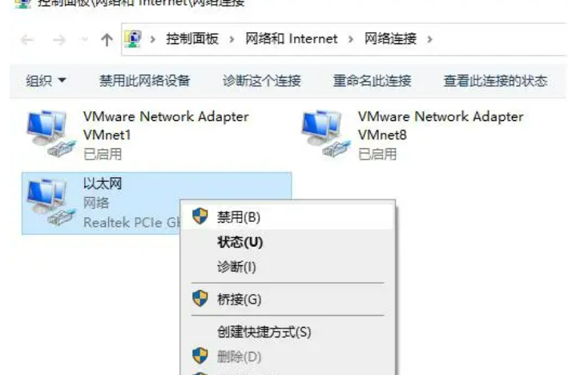Click the back arrow navigation icon
This screenshot has width=588, height=375.
(27, 39)
